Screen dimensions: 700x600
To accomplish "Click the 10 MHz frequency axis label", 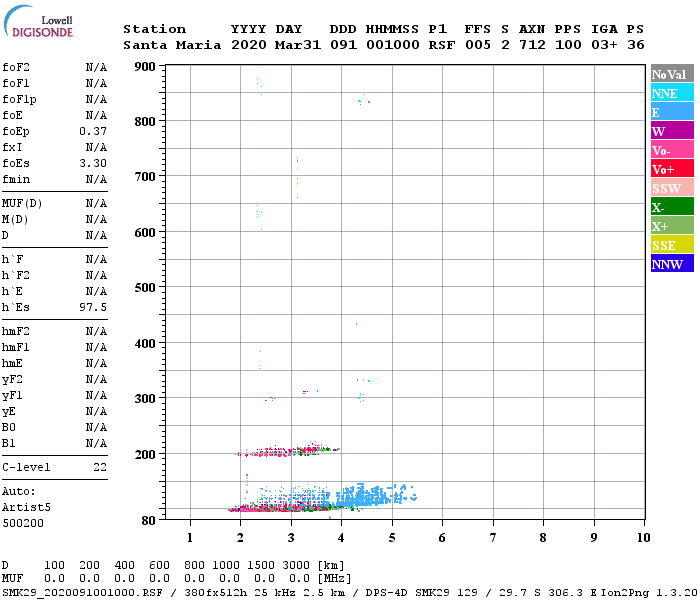I will 643,538.
